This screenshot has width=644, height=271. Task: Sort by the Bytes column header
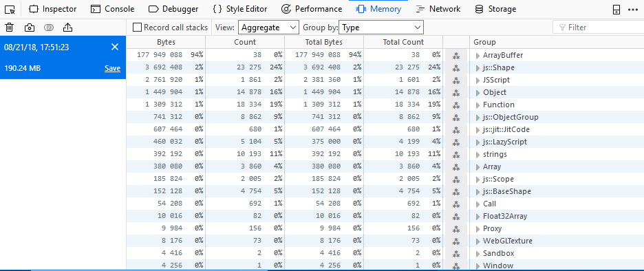point(166,42)
